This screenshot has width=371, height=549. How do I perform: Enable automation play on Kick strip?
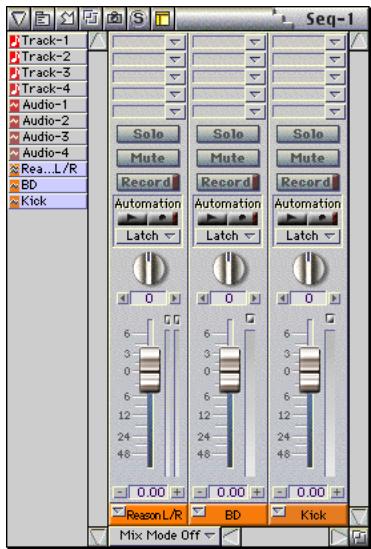[292, 219]
